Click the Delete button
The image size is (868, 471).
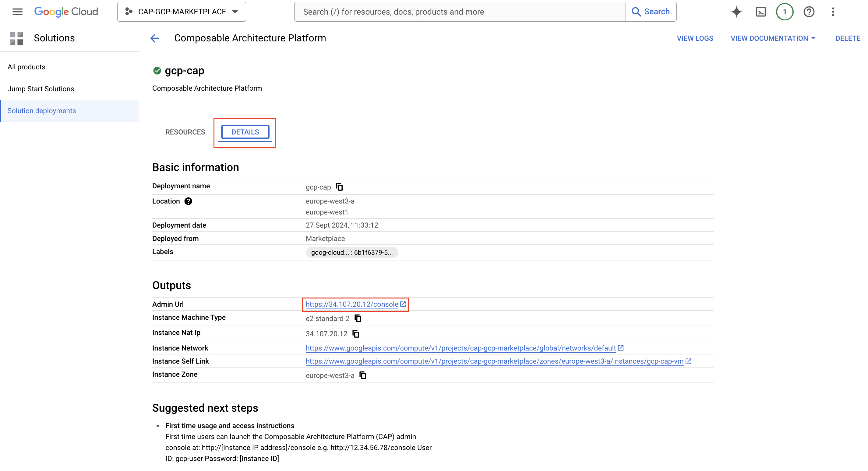point(848,38)
